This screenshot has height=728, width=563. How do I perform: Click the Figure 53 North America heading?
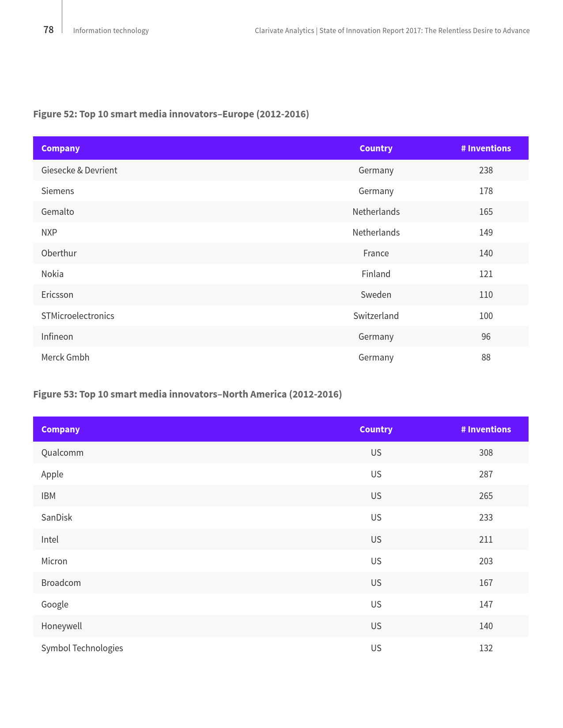[187, 394]
